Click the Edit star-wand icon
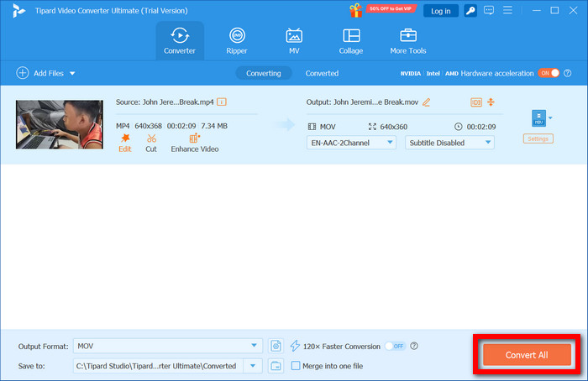This screenshot has width=588, height=381. (x=125, y=138)
